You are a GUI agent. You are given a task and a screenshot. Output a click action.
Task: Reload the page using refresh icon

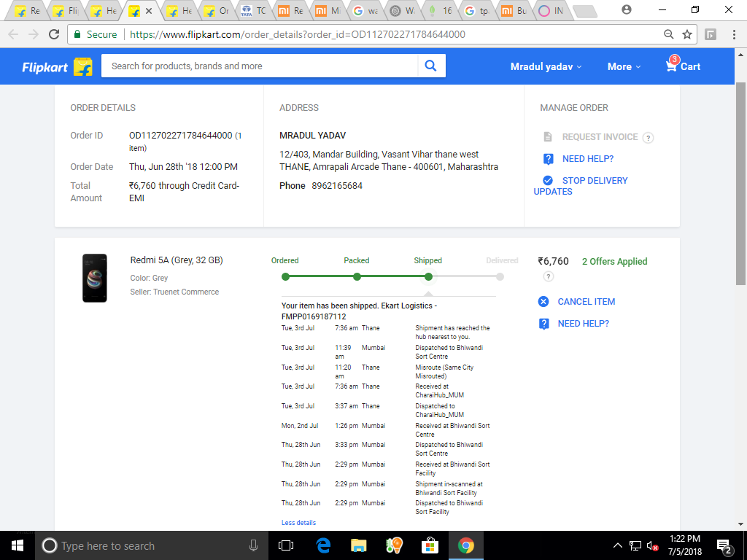[x=54, y=34]
